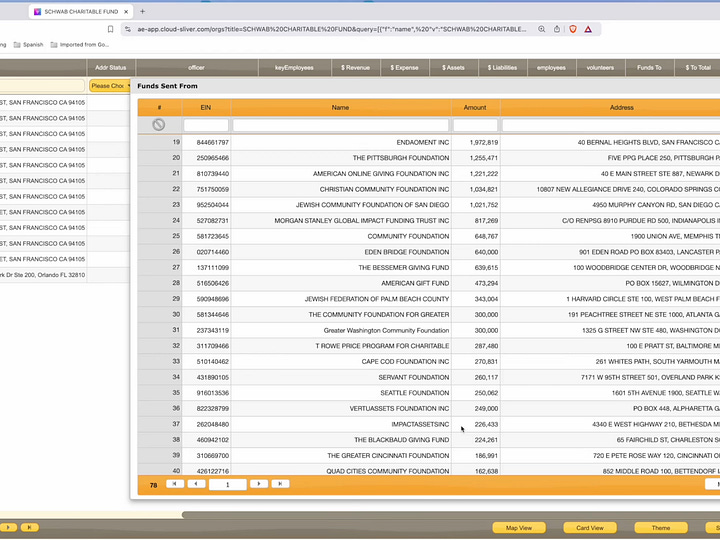Go to last page in Funds Sent From pager
720x540 pixels.
pyautogui.click(x=280, y=484)
